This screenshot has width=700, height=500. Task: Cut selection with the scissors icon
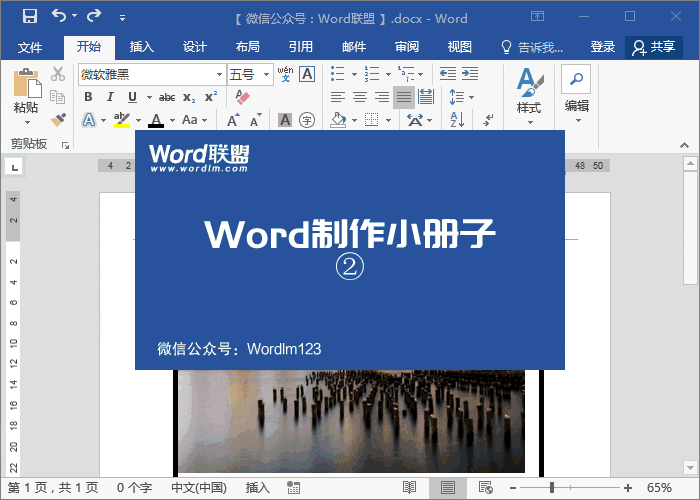(58, 74)
